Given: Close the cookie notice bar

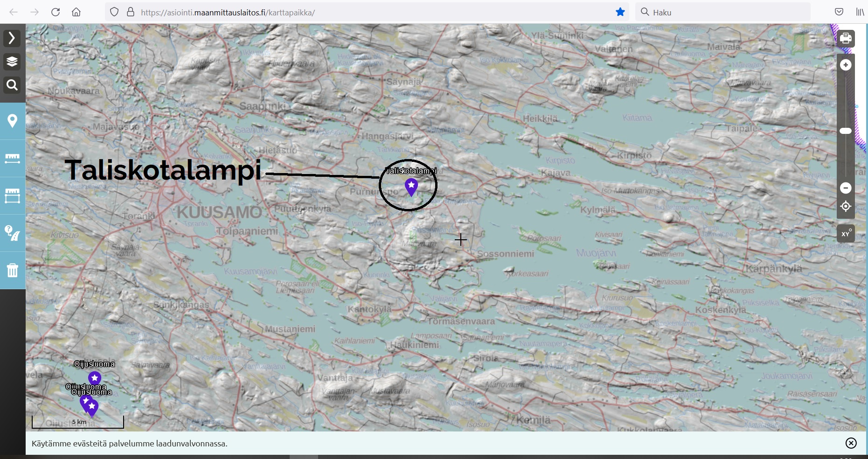Looking at the screenshot, I should [851, 443].
